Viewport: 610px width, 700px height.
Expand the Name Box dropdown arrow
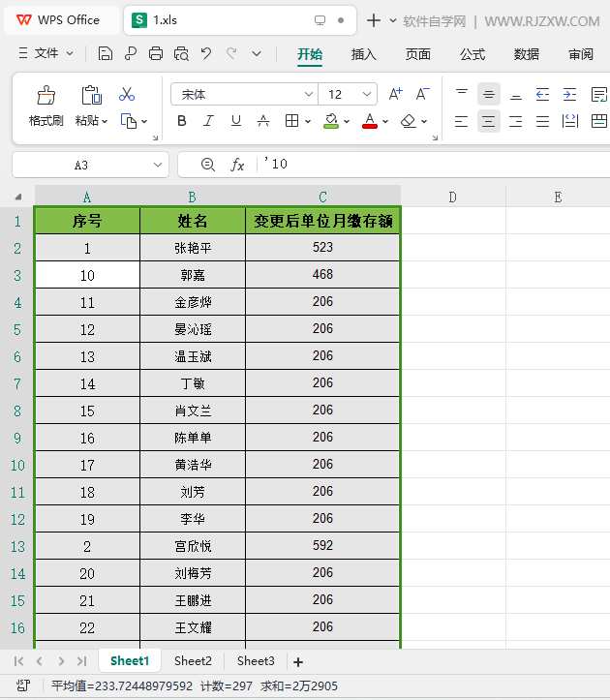[158, 165]
